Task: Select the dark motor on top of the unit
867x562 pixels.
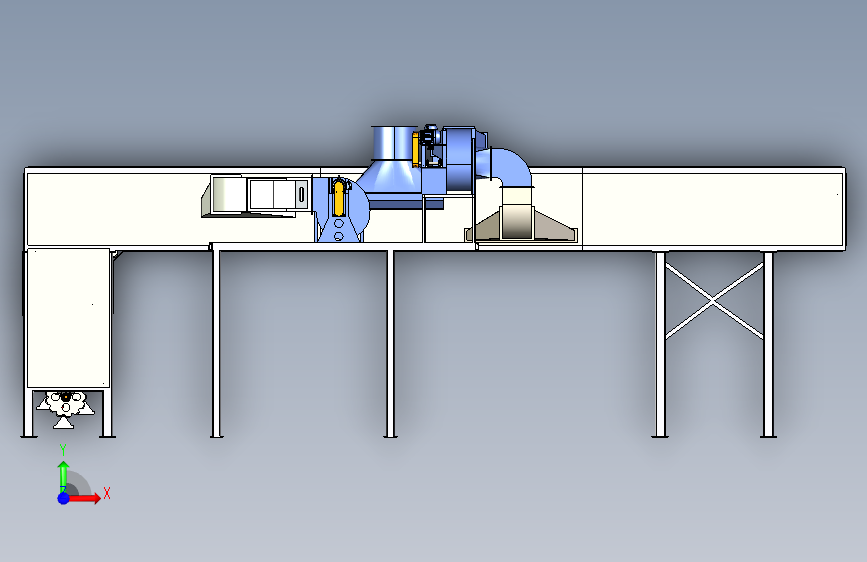Action: click(430, 137)
